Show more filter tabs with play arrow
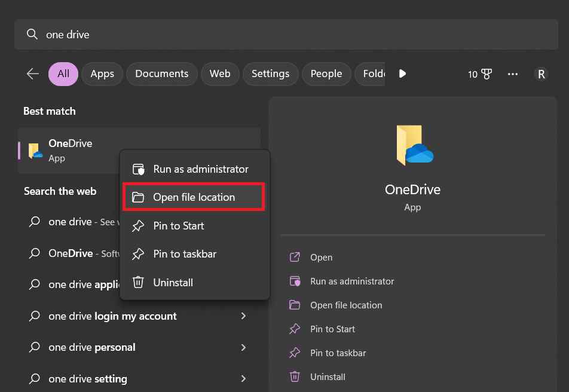 (402, 73)
